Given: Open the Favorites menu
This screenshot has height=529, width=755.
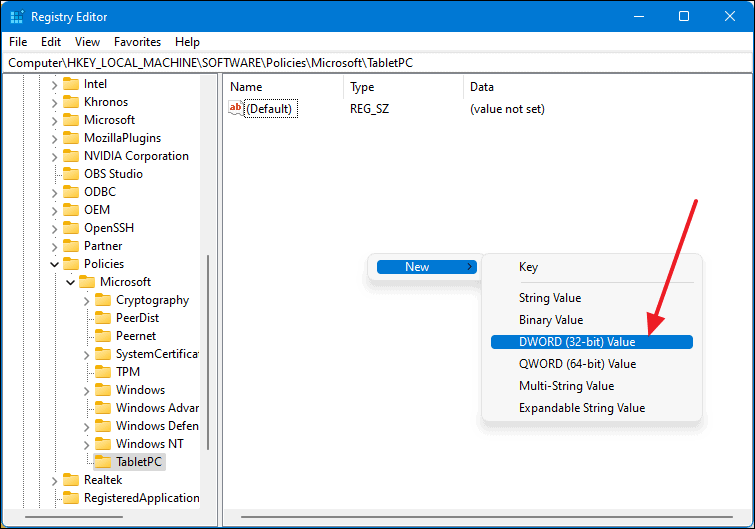Looking at the screenshot, I should tap(137, 42).
